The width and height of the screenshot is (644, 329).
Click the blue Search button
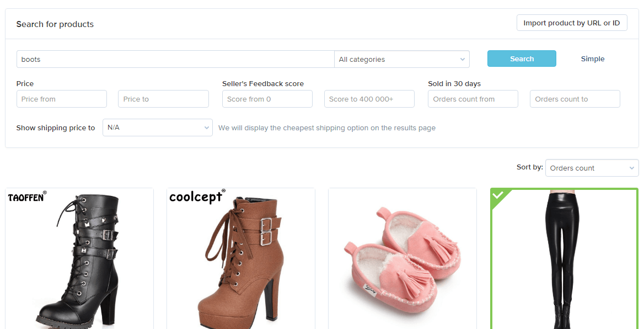coord(522,59)
